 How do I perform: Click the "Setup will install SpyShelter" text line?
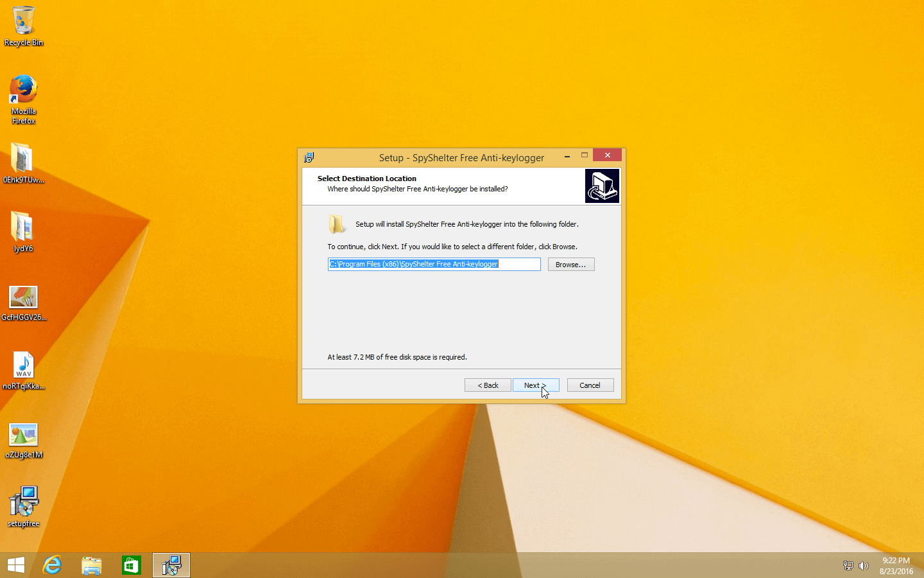467,224
